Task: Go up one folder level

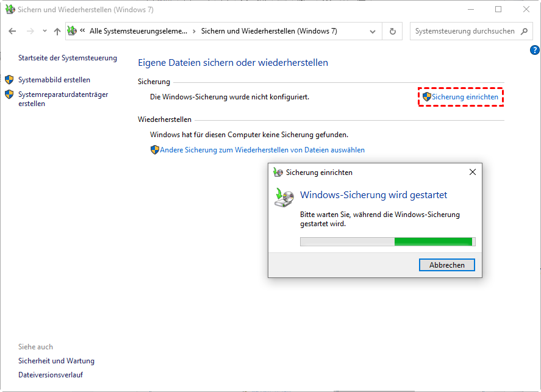Action: [x=57, y=31]
